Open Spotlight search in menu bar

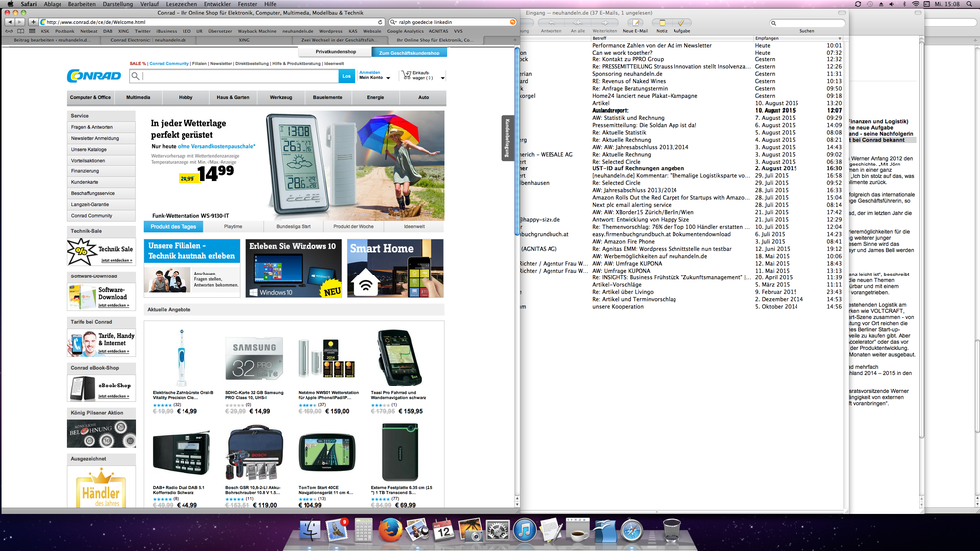(x=971, y=4)
